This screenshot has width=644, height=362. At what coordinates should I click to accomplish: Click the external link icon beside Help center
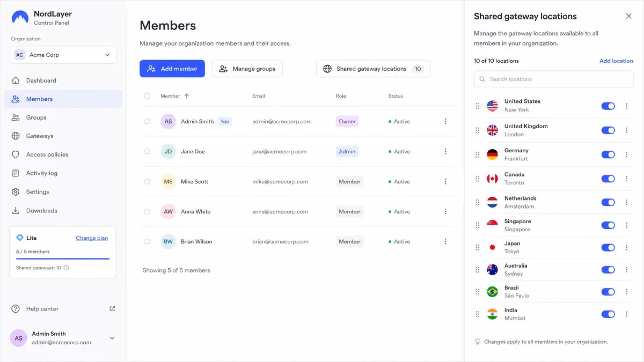(x=112, y=309)
